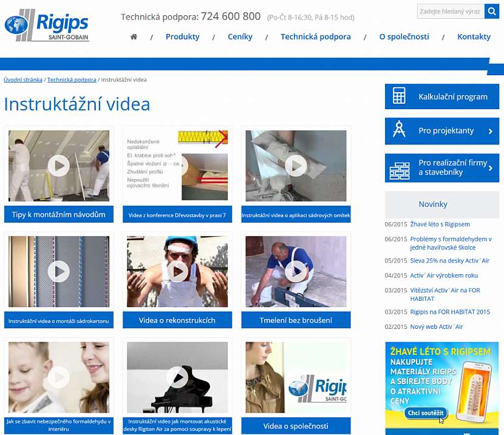Image resolution: width=504 pixels, height=435 pixels.
Task: Click the Rigiton Air instruktážní video caption
Action: tap(177, 425)
